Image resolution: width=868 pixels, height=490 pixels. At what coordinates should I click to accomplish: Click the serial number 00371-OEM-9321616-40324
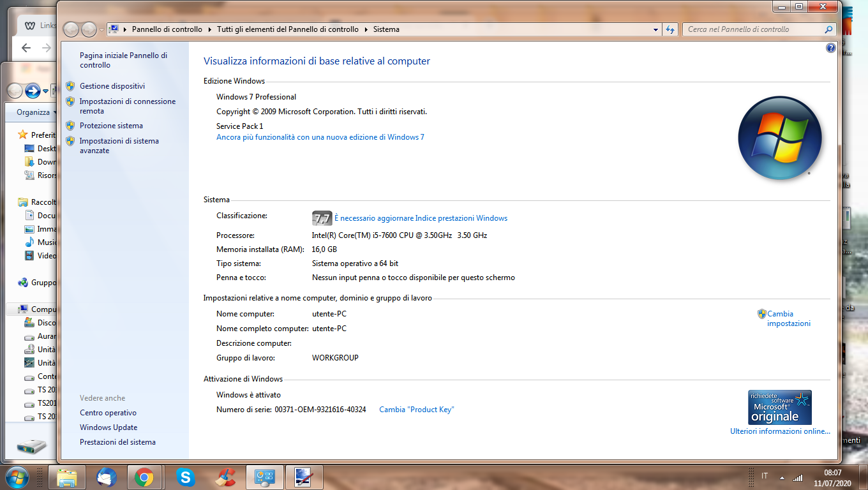(320, 410)
